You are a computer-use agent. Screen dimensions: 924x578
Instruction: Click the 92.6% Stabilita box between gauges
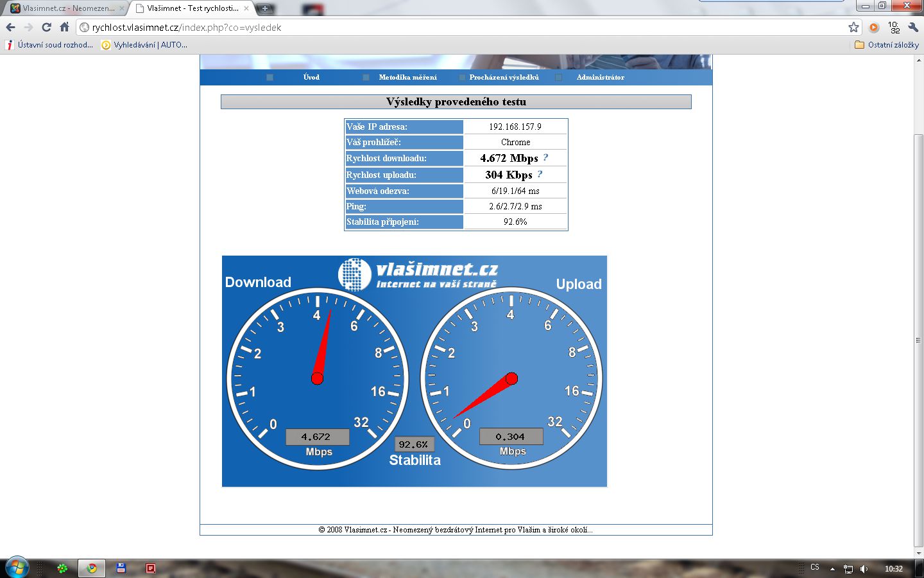point(414,444)
